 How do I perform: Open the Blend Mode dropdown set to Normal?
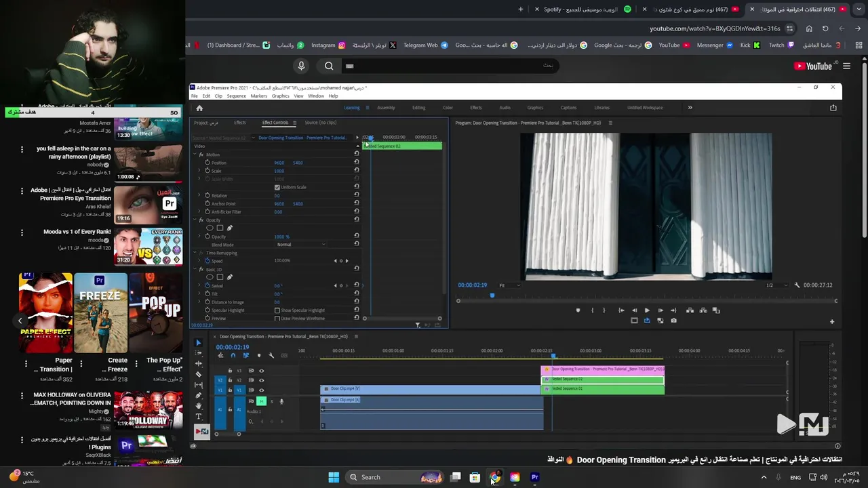(x=302, y=245)
